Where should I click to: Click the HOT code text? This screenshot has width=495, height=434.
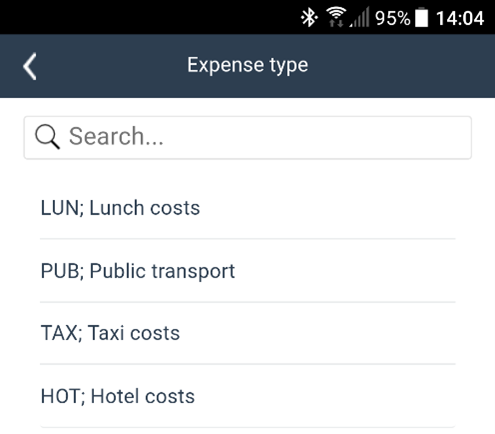(x=63, y=396)
